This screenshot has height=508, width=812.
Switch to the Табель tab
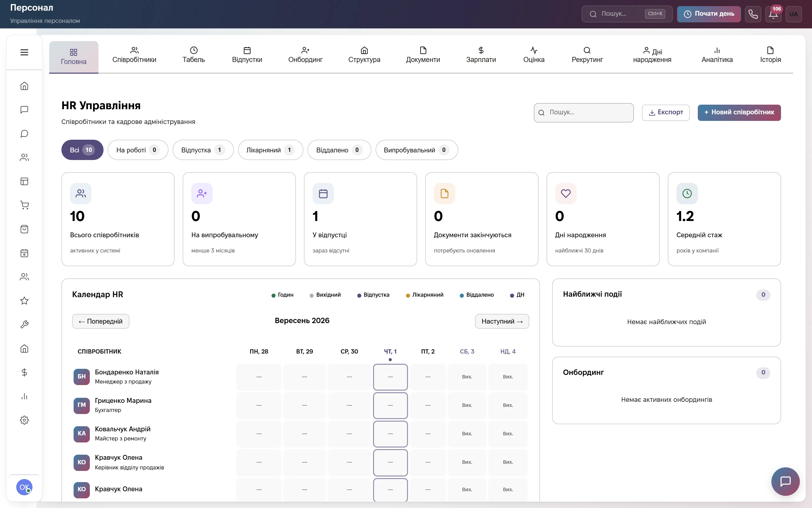pyautogui.click(x=194, y=55)
